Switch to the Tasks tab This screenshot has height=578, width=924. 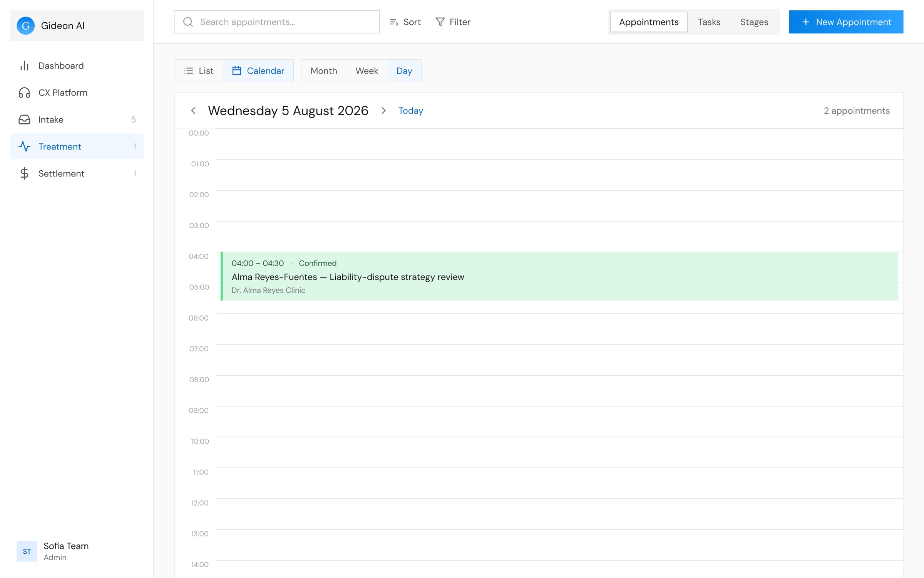click(x=709, y=22)
